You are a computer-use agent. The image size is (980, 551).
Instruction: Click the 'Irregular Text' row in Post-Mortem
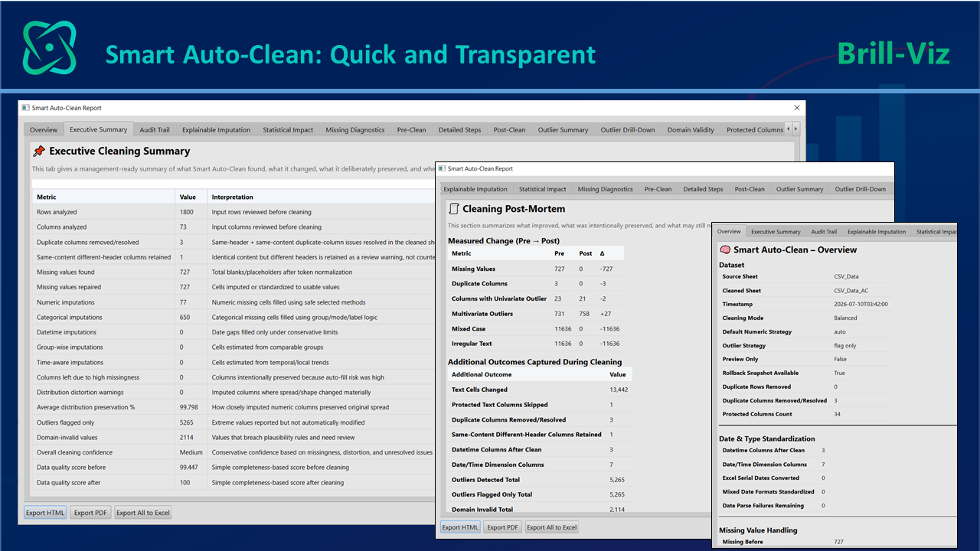(536, 344)
